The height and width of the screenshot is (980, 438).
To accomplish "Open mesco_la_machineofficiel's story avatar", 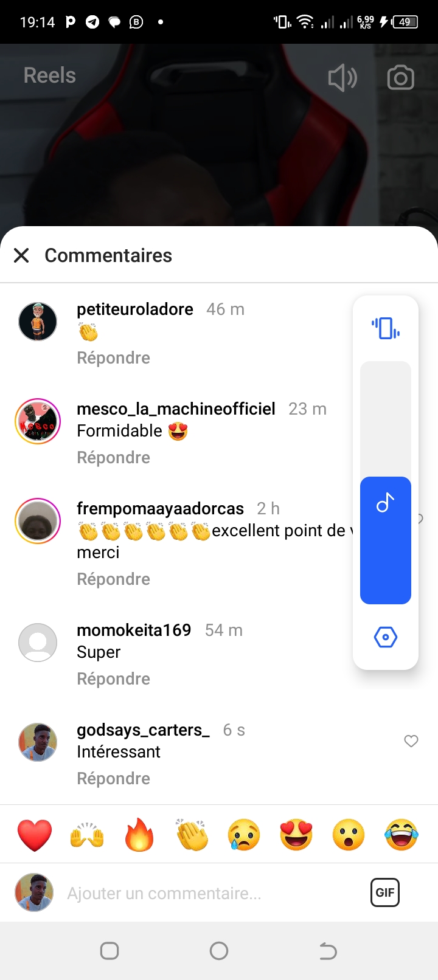I will [x=38, y=421].
